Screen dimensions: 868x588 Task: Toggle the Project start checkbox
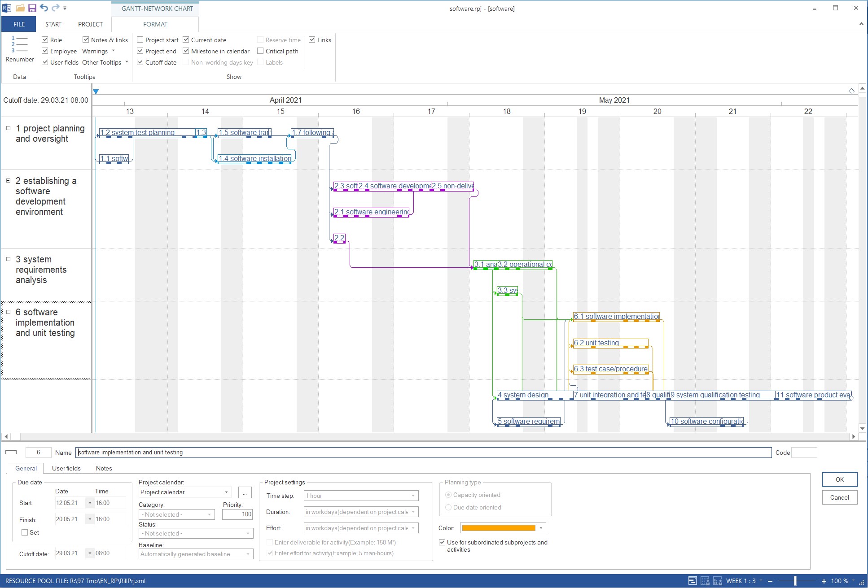[x=140, y=40]
